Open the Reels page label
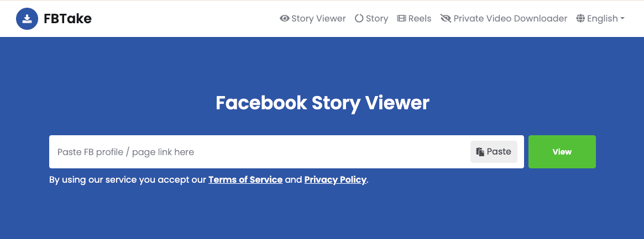 click(420, 19)
